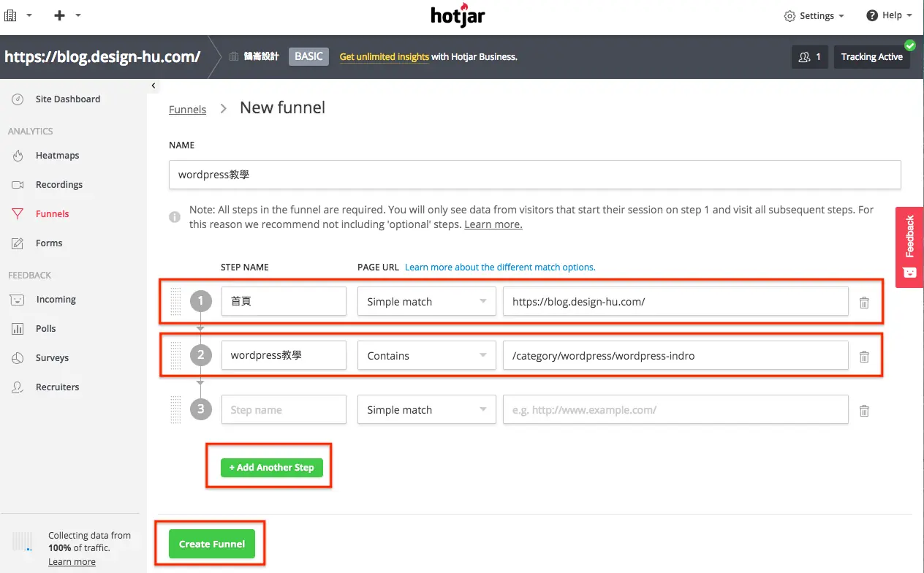Open the users count button
The image size is (924, 573).
(810, 57)
